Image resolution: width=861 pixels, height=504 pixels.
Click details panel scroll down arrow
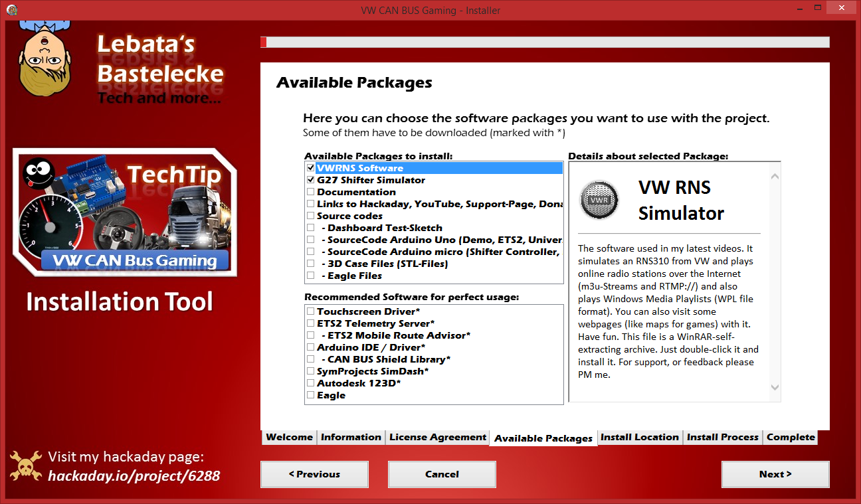pyautogui.click(x=775, y=387)
